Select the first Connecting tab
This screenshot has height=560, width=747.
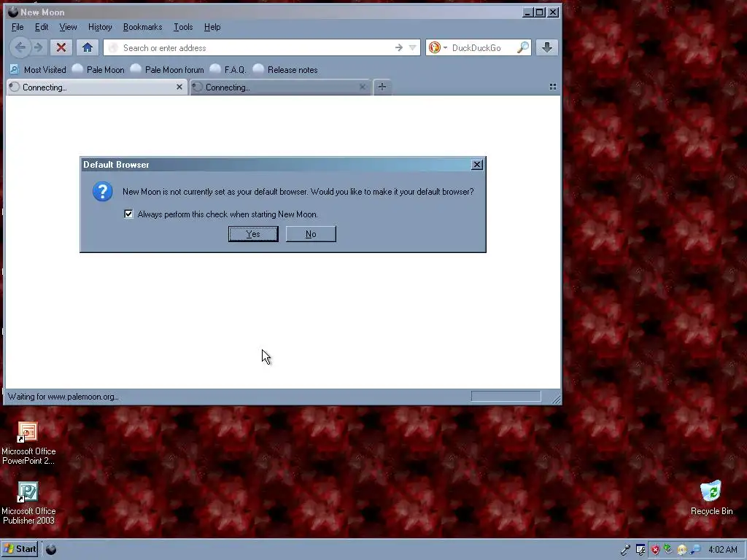click(97, 87)
